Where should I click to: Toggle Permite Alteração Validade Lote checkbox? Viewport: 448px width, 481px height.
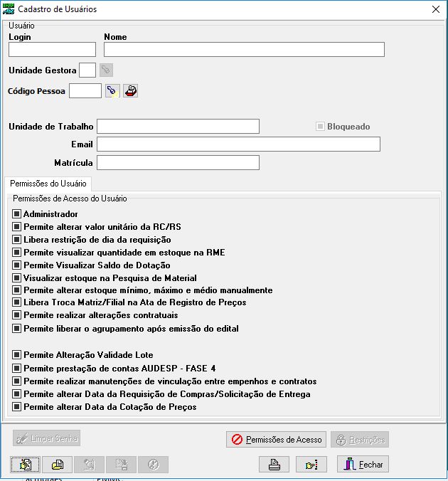click(x=17, y=355)
